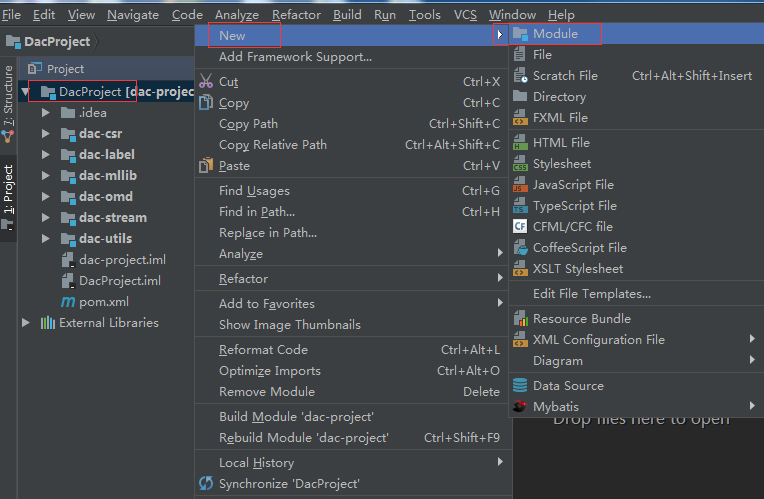Choose Remove Module
This screenshot has height=499, width=764.
[351, 391]
